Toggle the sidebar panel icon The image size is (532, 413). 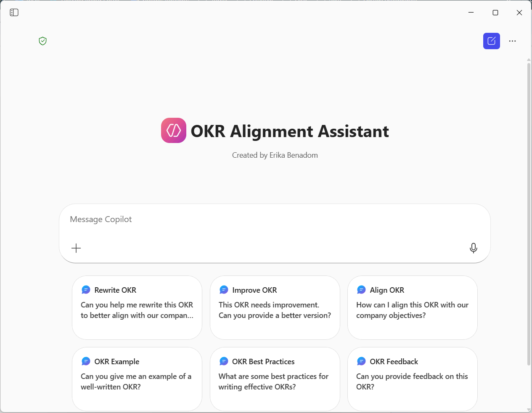14,13
